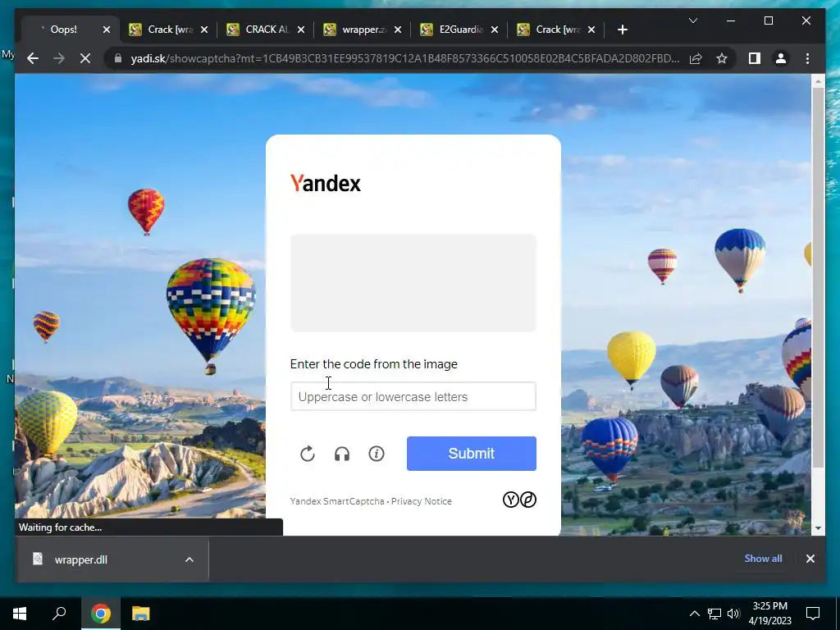
Task: Toggle the Chrome side panel
Action: 755,58
